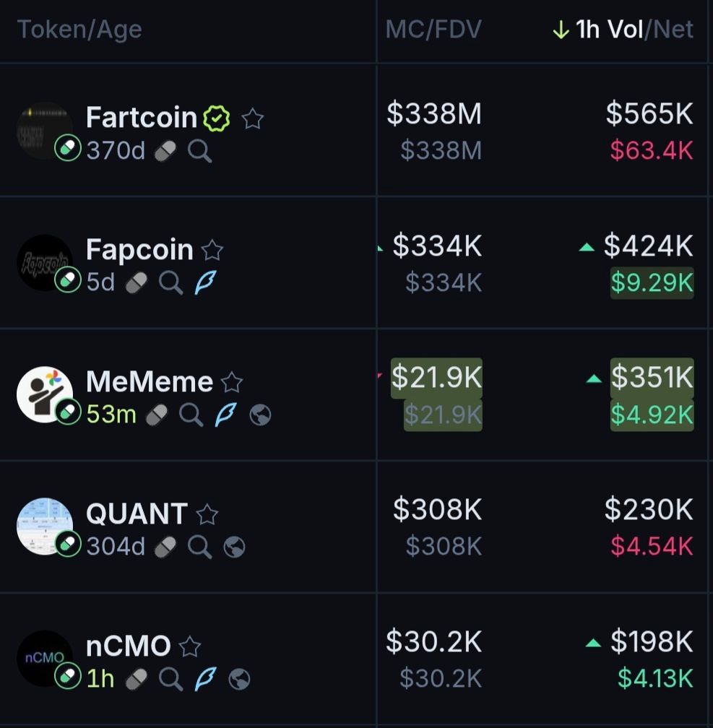
Task: Switch the volume column to Net
Action: pos(673,30)
